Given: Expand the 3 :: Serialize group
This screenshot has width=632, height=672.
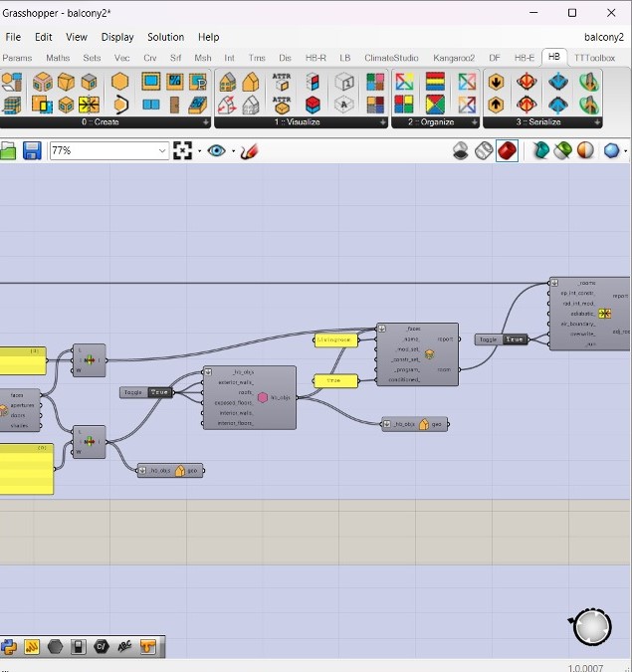Looking at the screenshot, I should [597, 122].
